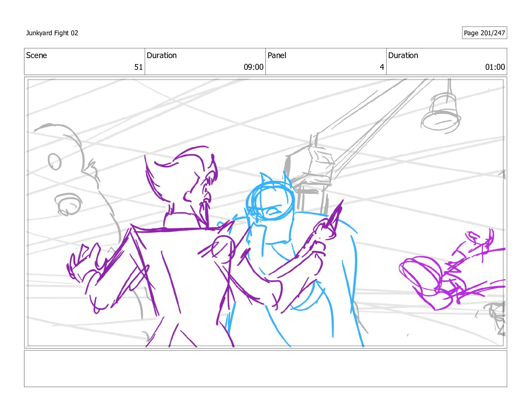532x411 pixels.
Task: Click the panel duration value '01:00'
Action: pyautogui.click(x=495, y=67)
